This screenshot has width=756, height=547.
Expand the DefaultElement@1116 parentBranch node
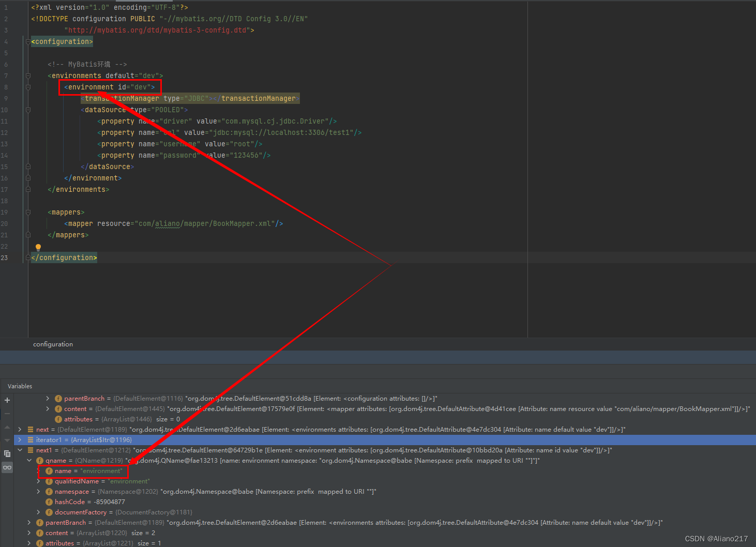(x=48, y=399)
